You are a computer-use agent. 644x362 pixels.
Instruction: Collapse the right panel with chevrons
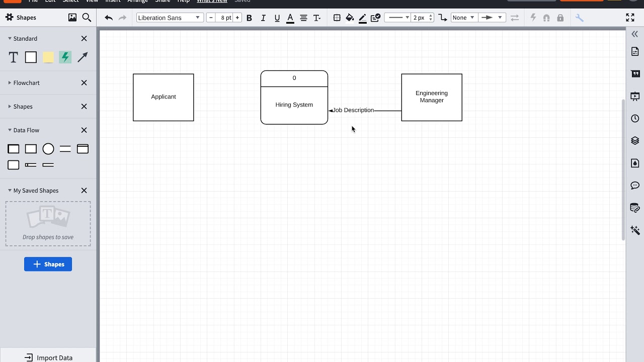(x=635, y=34)
